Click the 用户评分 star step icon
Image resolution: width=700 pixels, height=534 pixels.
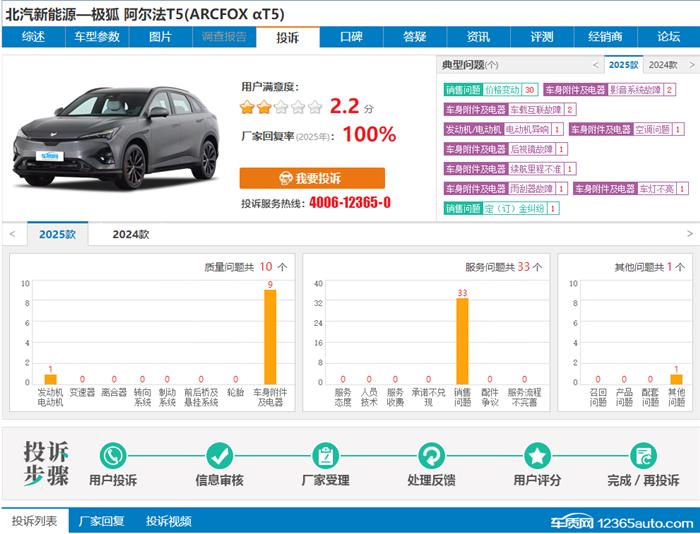[537, 456]
